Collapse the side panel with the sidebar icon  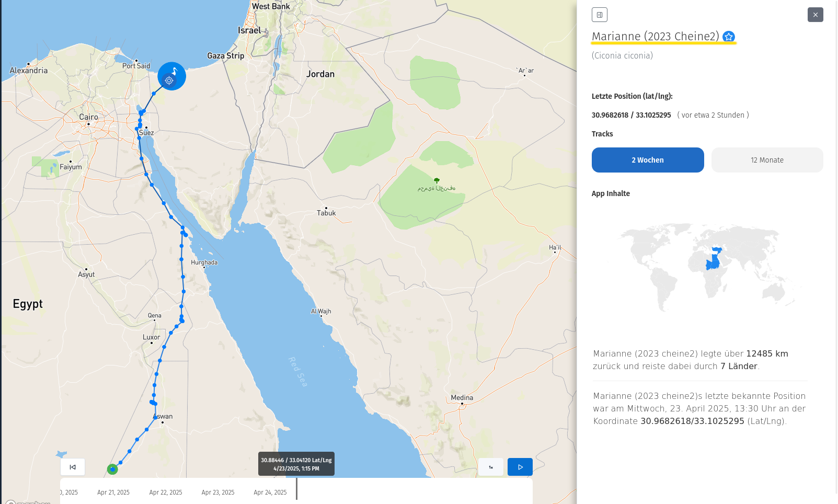pos(599,15)
